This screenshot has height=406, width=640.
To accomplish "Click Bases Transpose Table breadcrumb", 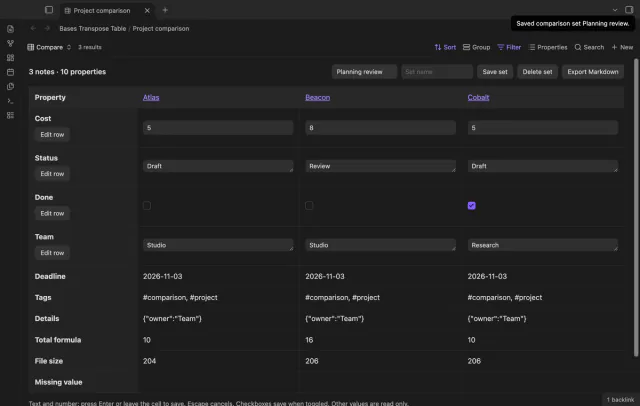I will 93,29.
